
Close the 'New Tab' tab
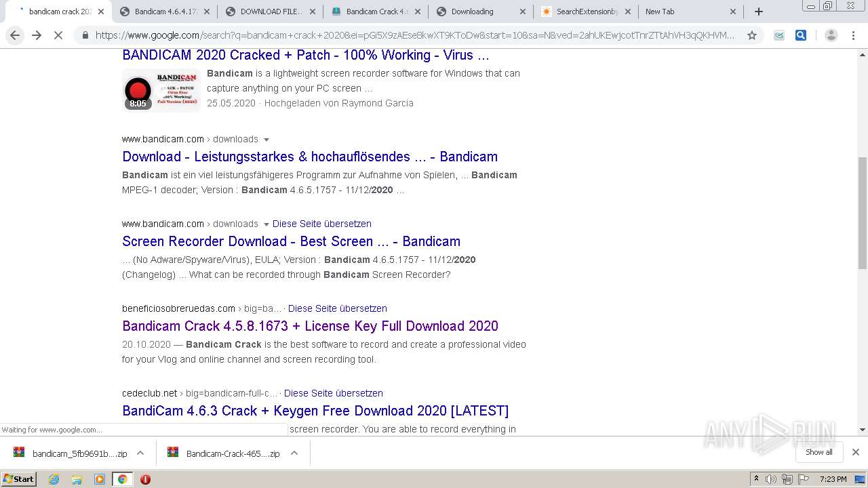point(733,12)
